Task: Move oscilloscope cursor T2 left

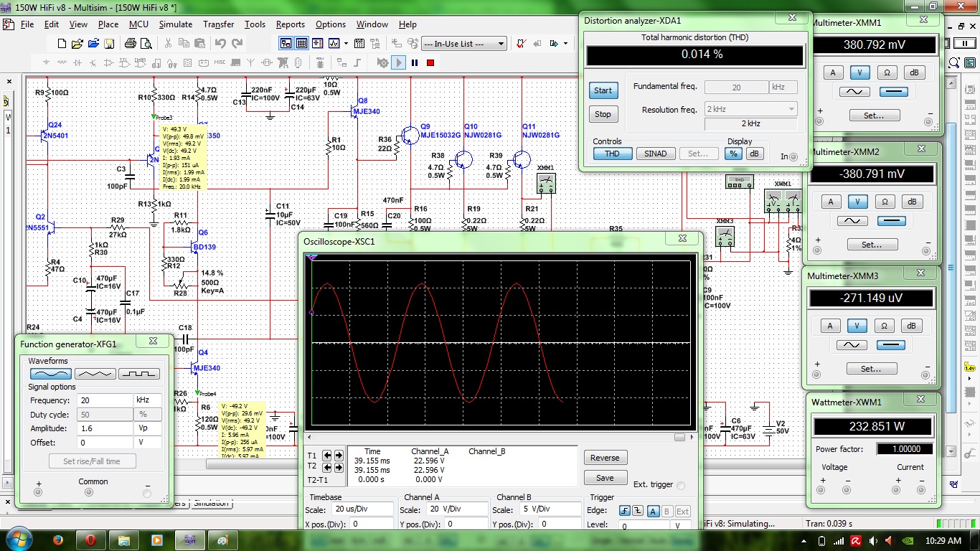Action: pyautogui.click(x=327, y=466)
